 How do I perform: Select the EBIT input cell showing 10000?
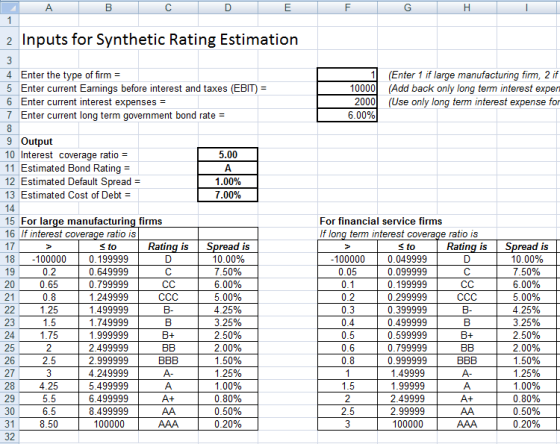click(x=347, y=88)
